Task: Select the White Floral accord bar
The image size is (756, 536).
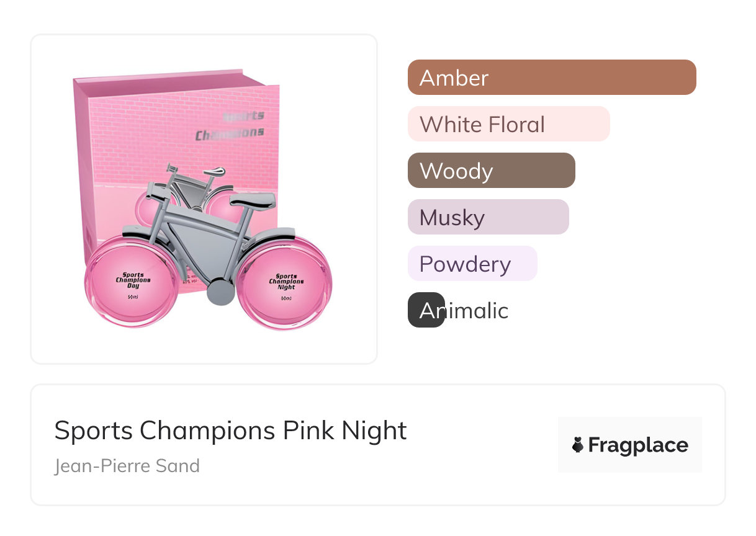Action: point(508,124)
